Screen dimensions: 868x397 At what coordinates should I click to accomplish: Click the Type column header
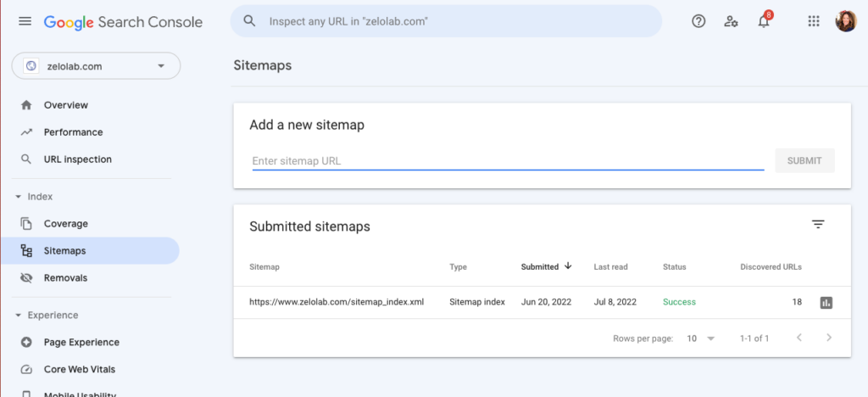pos(458,267)
